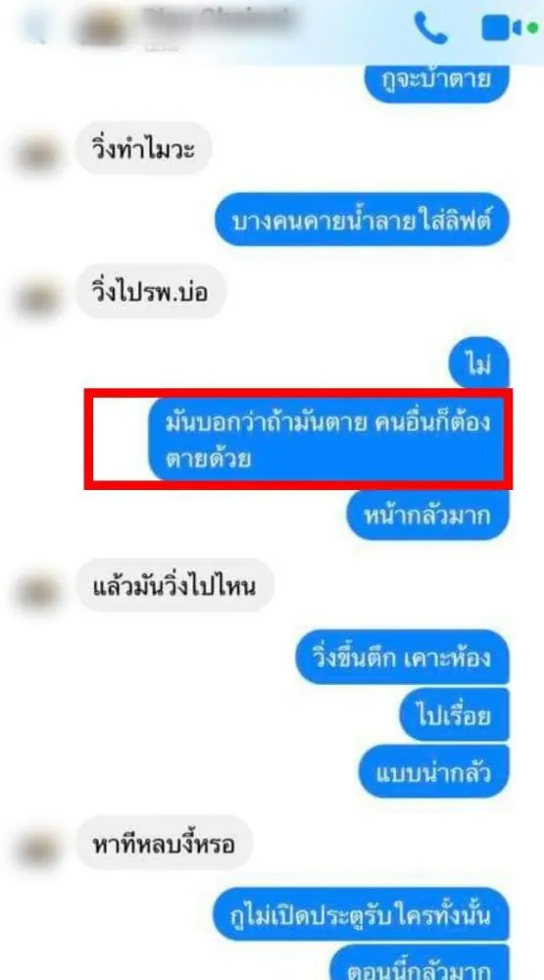Select the message 'หน้ากลัวมาก'
Viewport: 544px width, 980px height.
click(427, 515)
